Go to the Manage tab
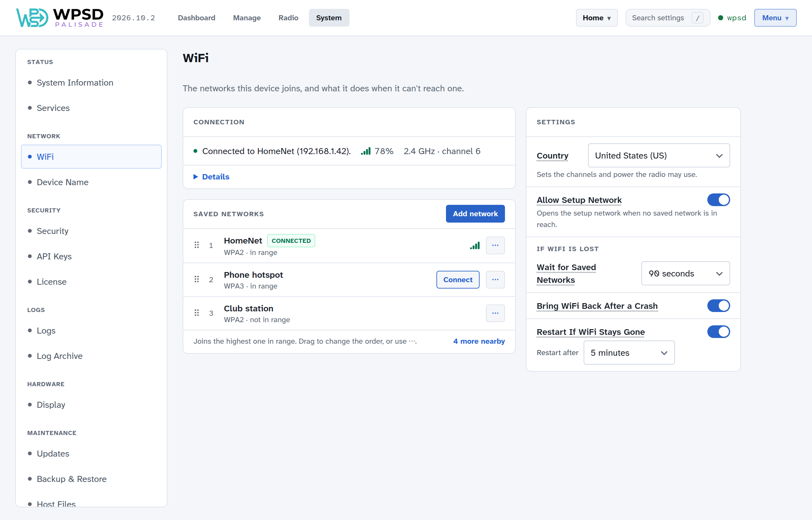This screenshot has width=812, height=520. [247, 18]
